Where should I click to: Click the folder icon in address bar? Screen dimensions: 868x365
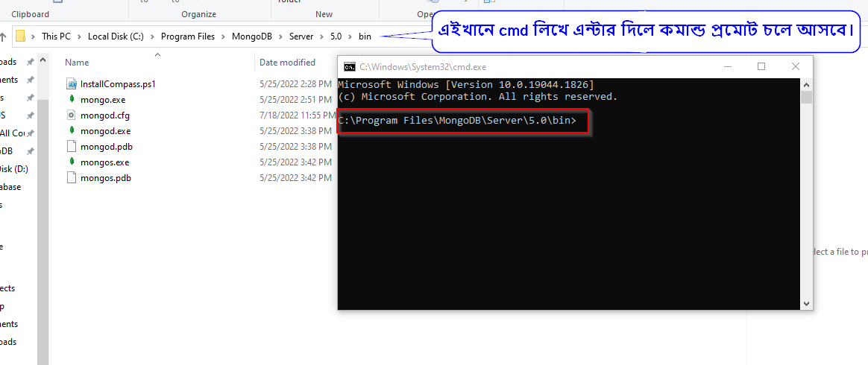pos(21,36)
